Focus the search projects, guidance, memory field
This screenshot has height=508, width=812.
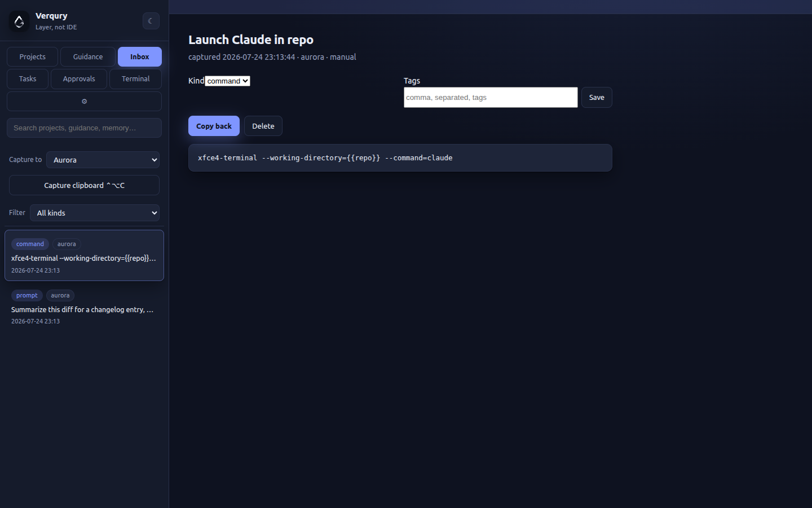coord(84,128)
